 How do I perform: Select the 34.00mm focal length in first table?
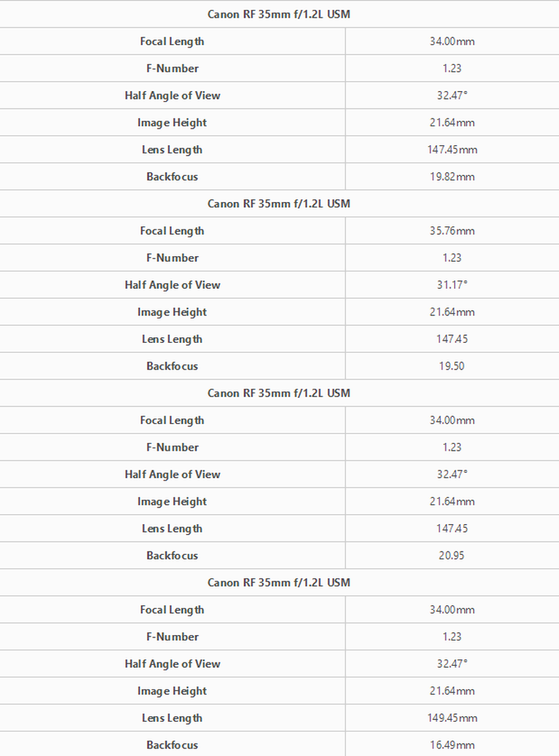pyautogui.click(x=452, y=41)
